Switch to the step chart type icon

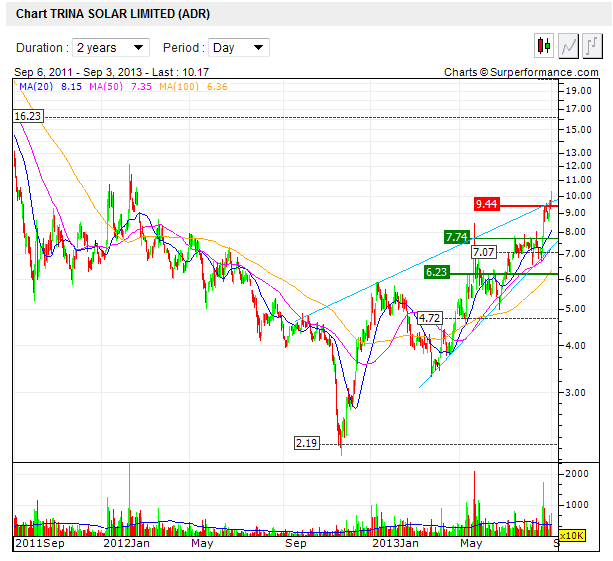click(x=592, y=46)
